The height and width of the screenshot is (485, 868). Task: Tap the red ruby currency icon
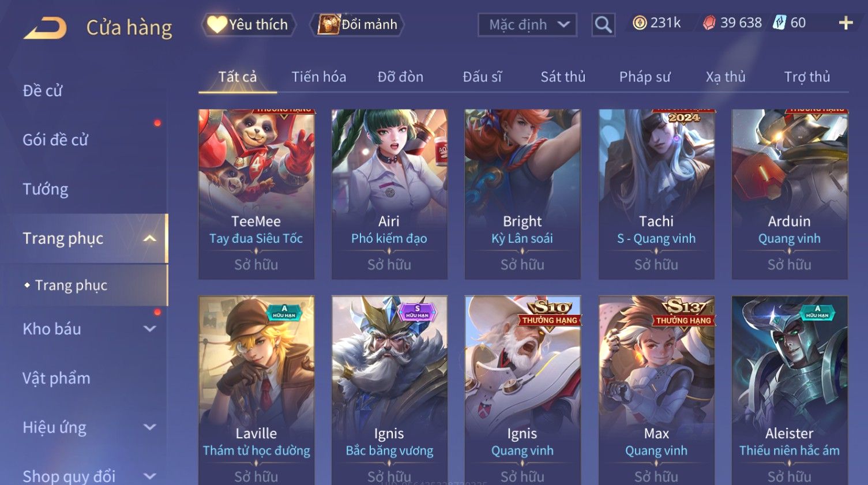point(709,23)
